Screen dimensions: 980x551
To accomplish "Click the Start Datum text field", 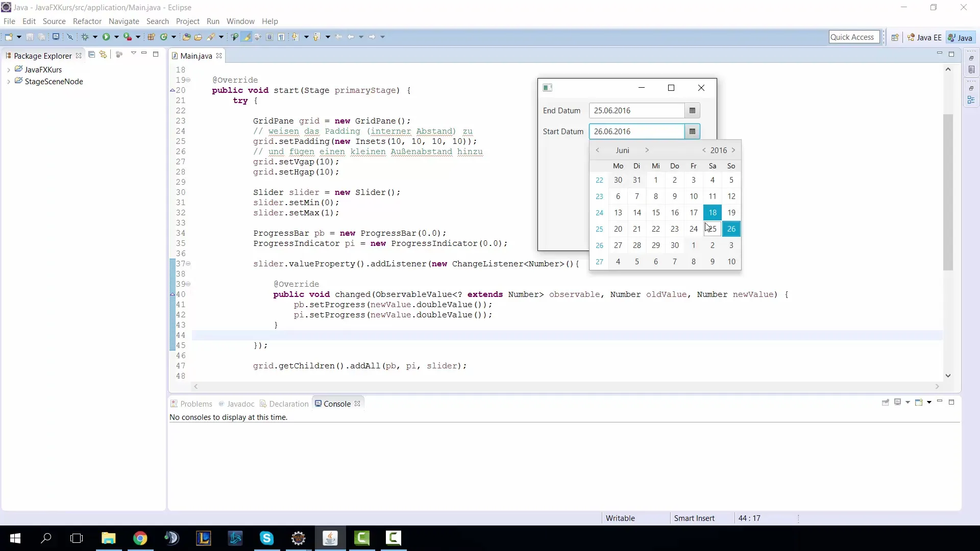I will click(x=637, y=132).
